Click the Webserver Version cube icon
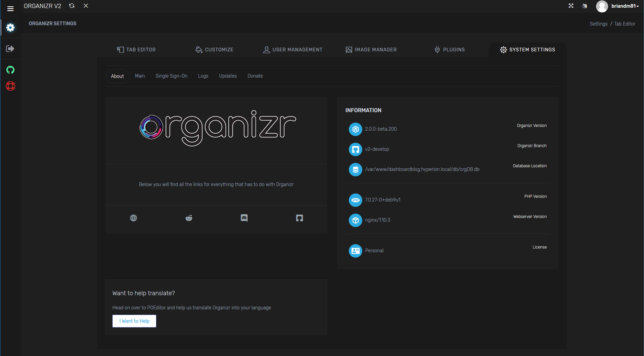The image size is (644, 356). pyautogui.click(x=356, y=220)
